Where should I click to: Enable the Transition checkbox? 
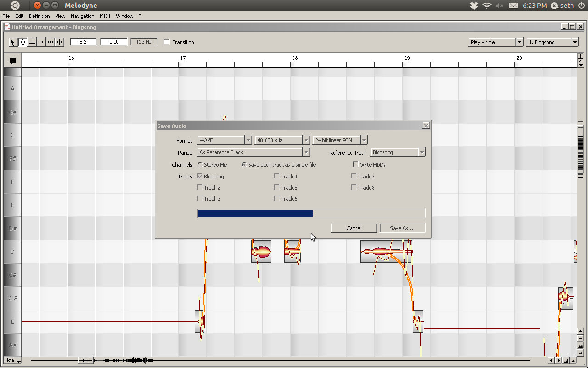tap(166, 42)
